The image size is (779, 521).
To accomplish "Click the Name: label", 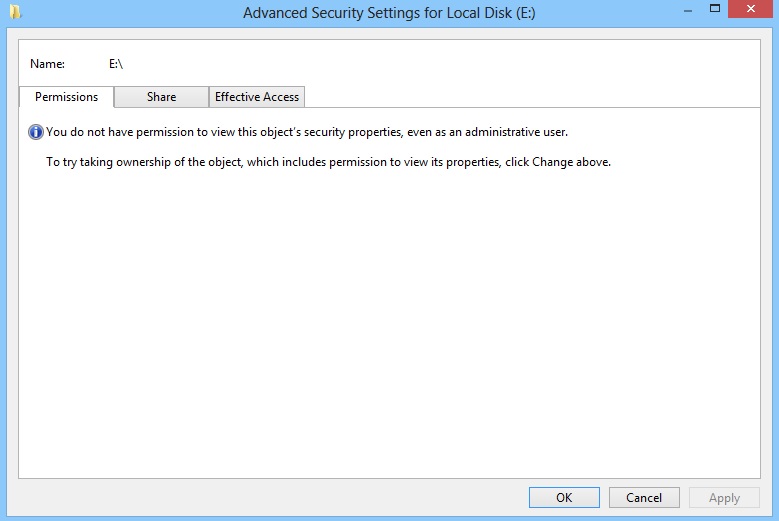I will click(48, 64).
